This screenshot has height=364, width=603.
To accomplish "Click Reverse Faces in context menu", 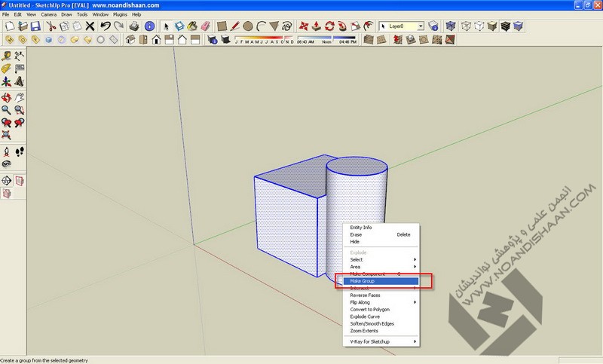I will pyautogui.click(x=365, y=295).
